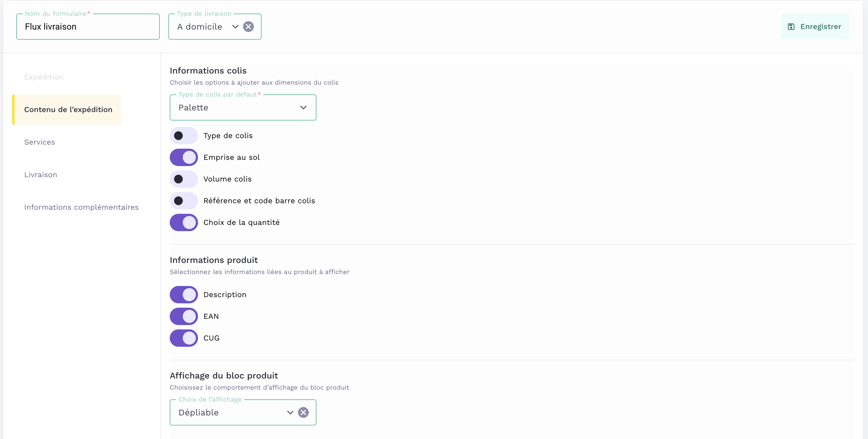
Task: Clear the Choix de l'affichage value
Action: tap(303, 412)
